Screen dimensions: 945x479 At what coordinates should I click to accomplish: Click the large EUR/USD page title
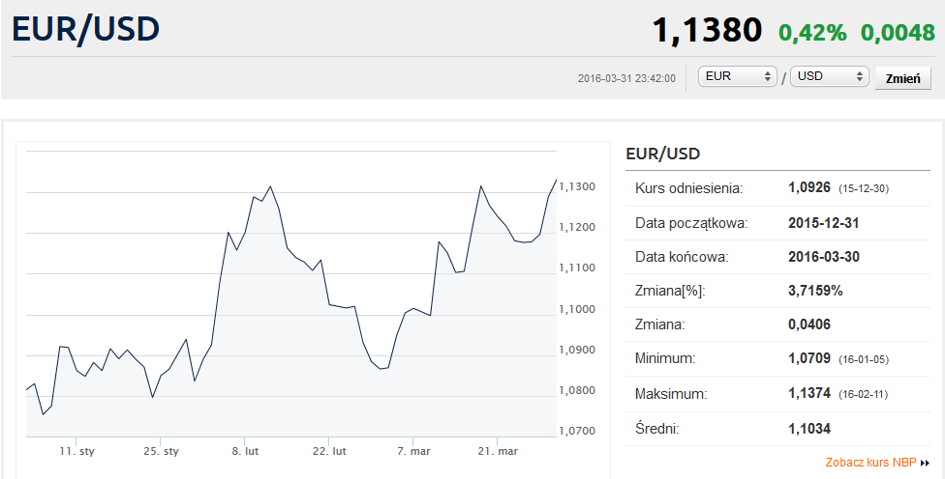pyautogui.click(x=86, y=29)
